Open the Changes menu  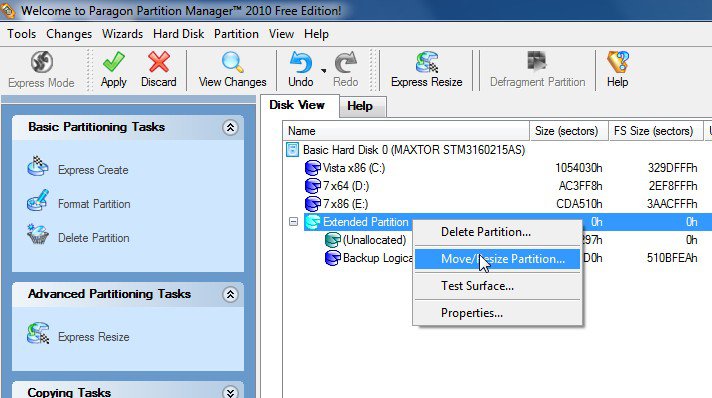point(69,34)
